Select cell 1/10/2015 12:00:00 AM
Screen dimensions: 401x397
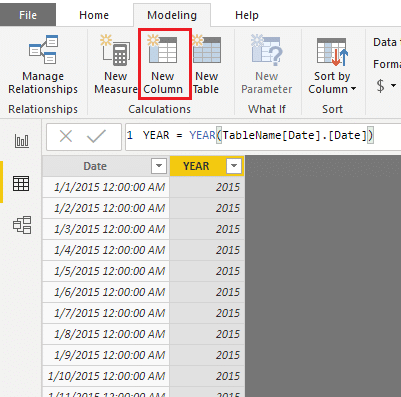click(x=106, y=376)
